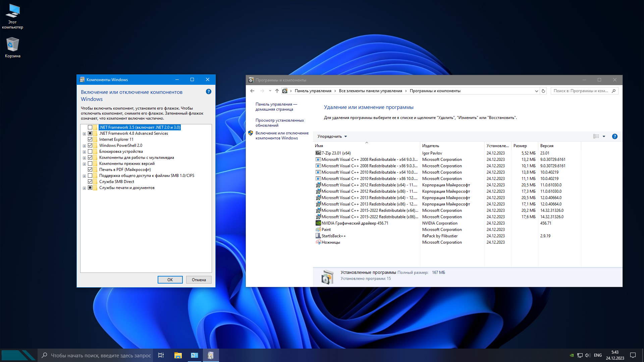
Task: Expand the print and document services node
Action: pos(84,188)
